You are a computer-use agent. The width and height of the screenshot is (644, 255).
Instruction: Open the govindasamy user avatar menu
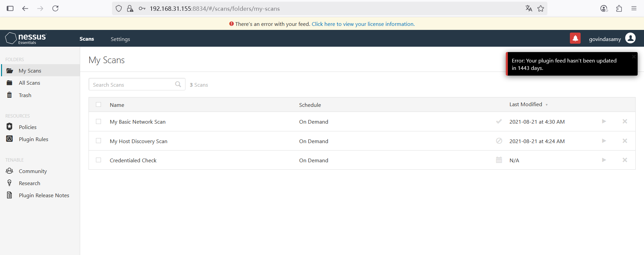tap(630, 38)
